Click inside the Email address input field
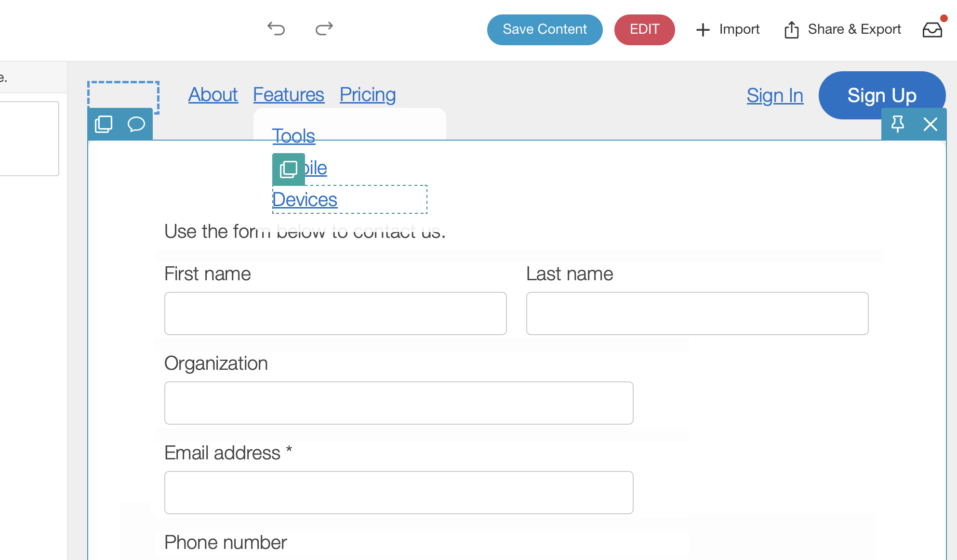 399,492
